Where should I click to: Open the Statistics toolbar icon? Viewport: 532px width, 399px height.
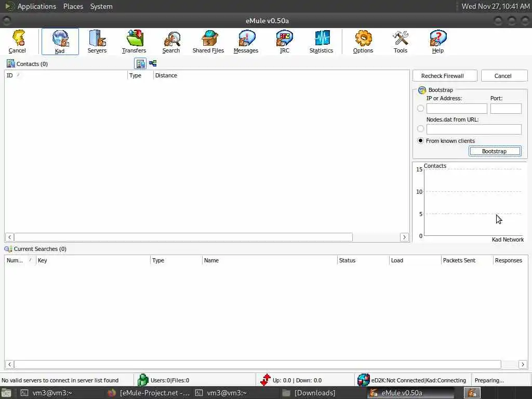(x=321, y=42)
